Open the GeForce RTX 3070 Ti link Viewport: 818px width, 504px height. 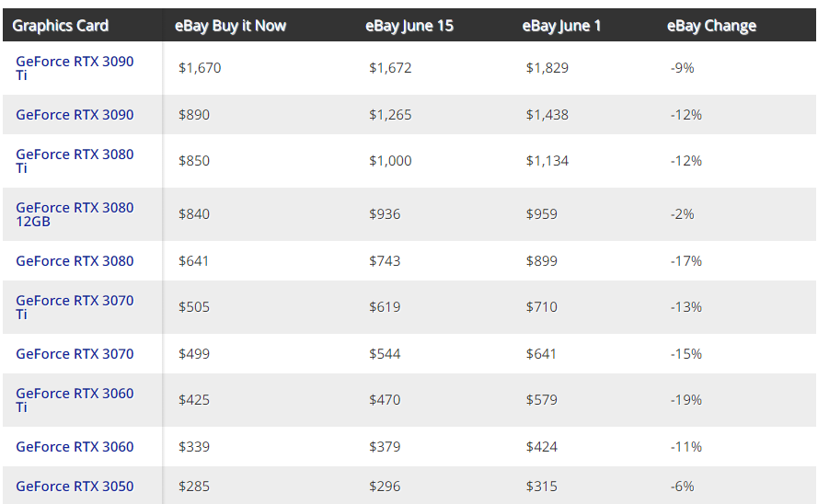75,307
